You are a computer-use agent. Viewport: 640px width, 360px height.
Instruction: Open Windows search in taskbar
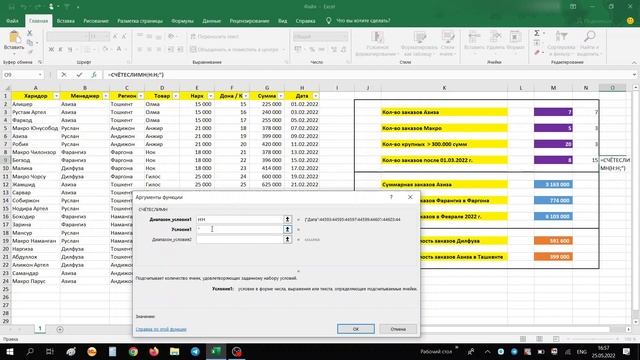pos(30,351)
